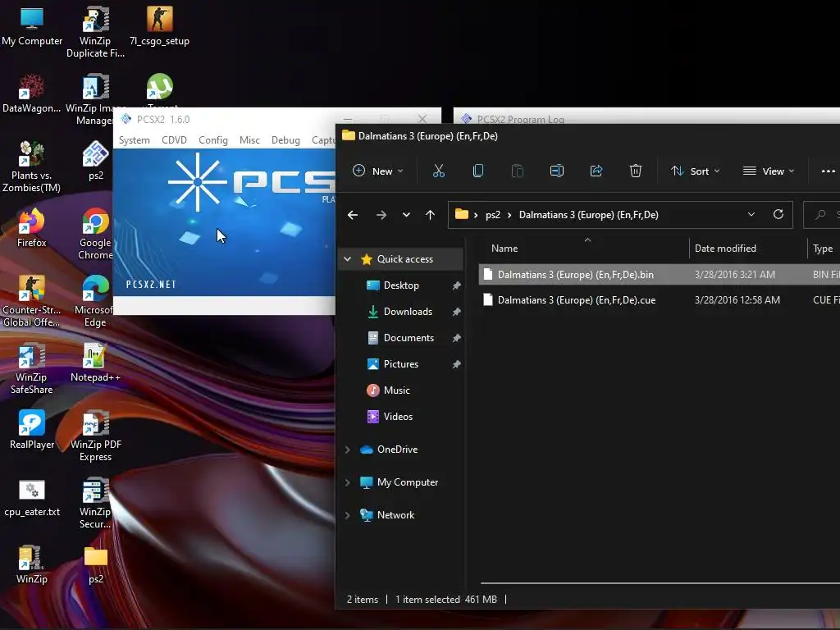
Task: Go forward with the right arrow button
Action: point(381,215)
